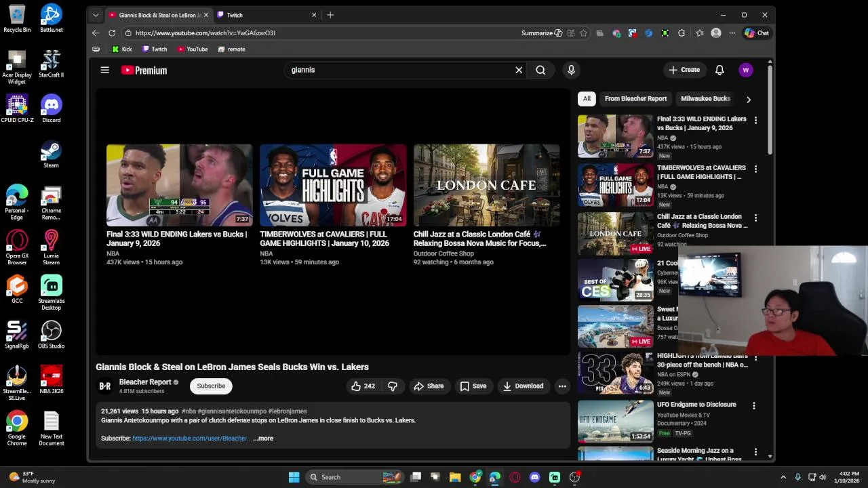Image resolution: width=868 pixels, height=488 pixels.
Task: Open Opera GX from taskbar
Action: click(515, 477)
